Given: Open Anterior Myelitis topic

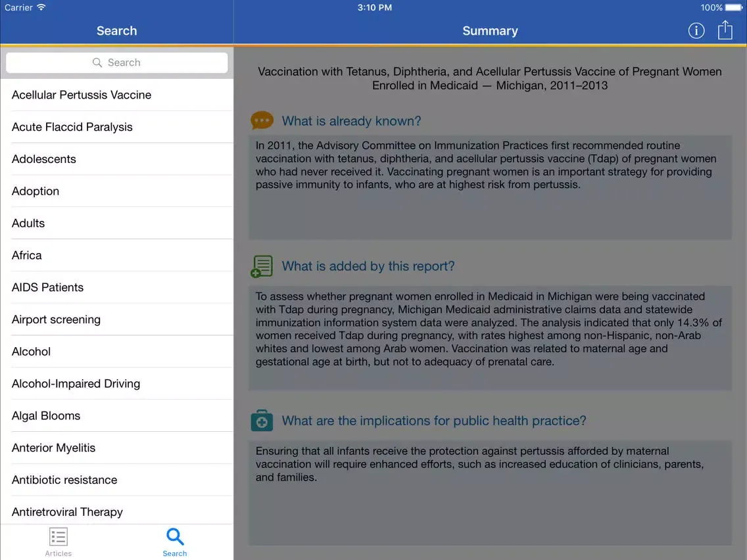Looking at the screenshot, I should point(117,448).
